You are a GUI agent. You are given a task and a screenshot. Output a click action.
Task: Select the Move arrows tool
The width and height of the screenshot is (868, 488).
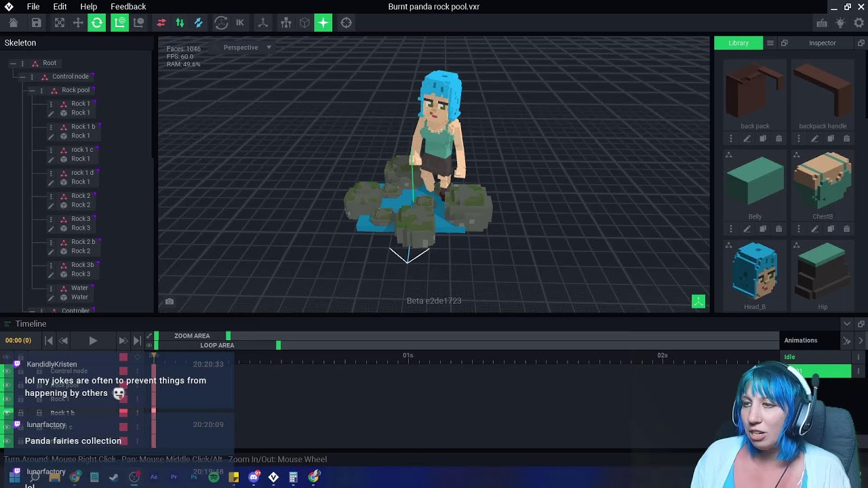(78, 23)
